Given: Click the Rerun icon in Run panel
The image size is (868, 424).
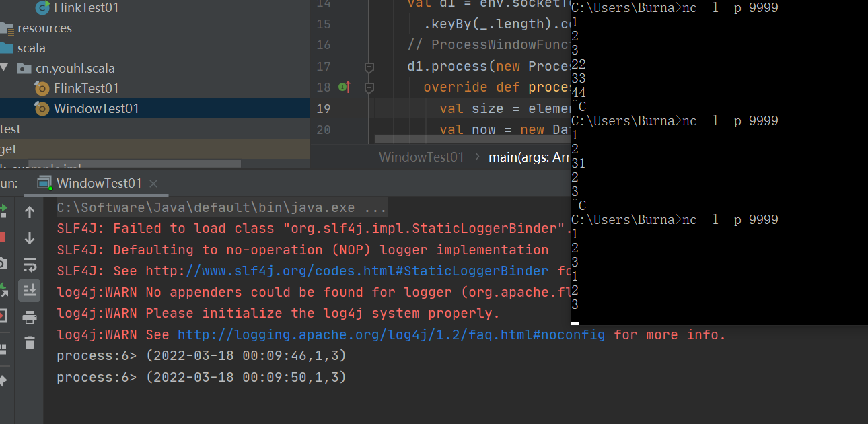Looking at the screenshot, I should [3, 211].
